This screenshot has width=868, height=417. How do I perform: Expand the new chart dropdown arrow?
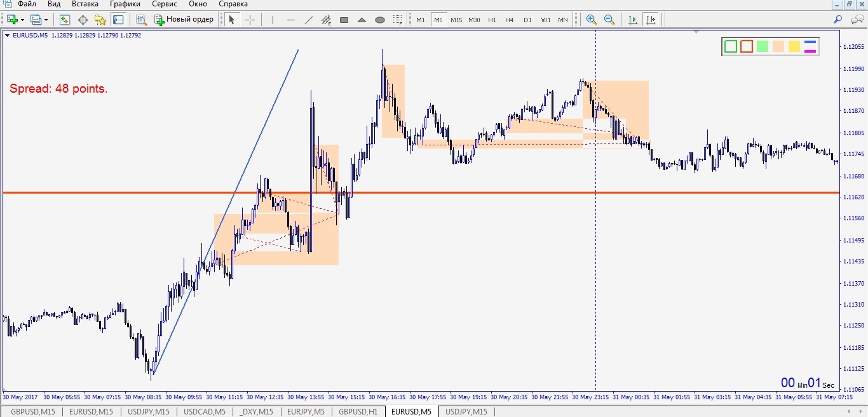(23, 20)
